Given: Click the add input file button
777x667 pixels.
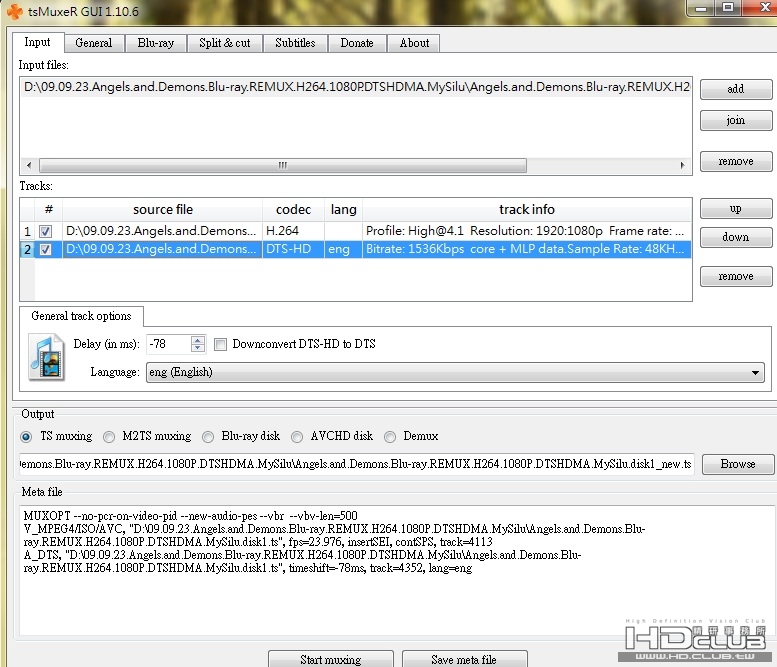Looking at the screenshot, I should click(736, 89).
